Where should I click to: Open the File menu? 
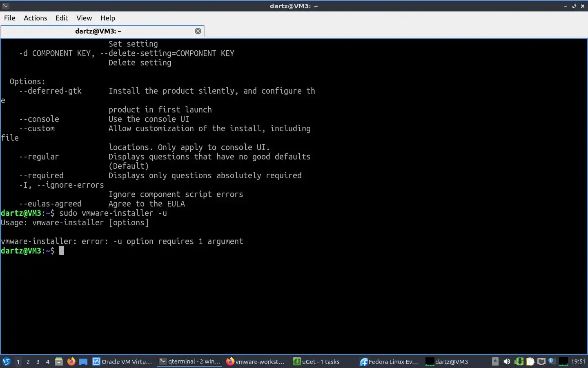9,18
